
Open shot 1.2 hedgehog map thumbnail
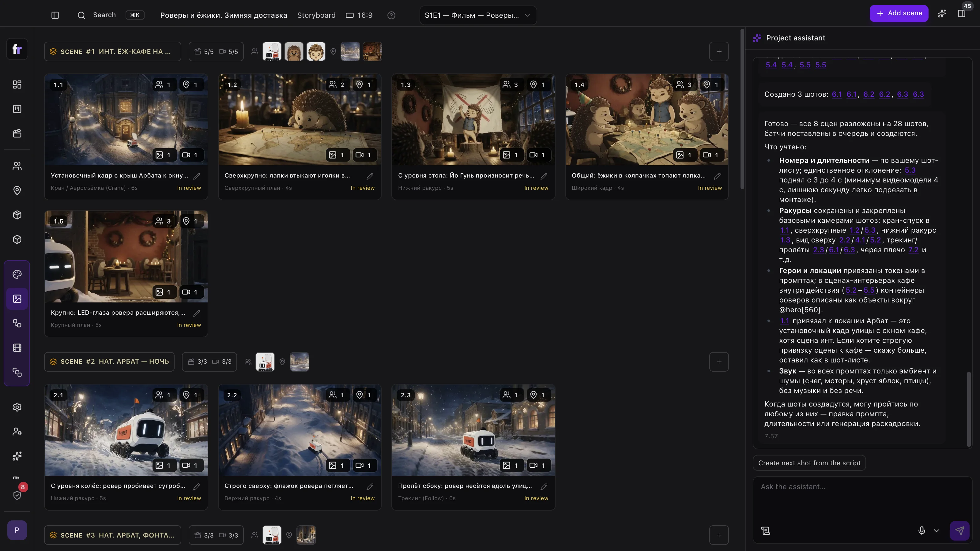(x=300, y=119)
